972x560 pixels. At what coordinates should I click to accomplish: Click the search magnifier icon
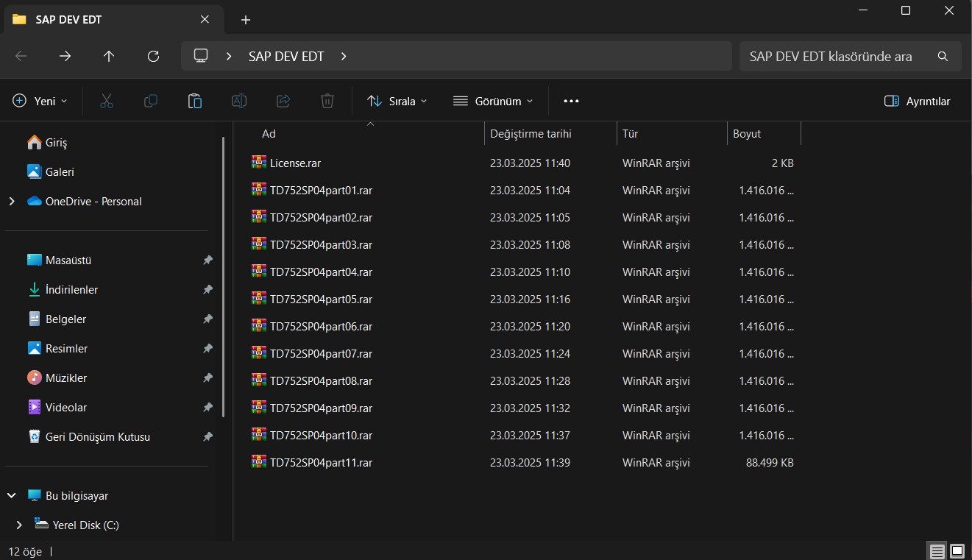(x=943, y=56)
